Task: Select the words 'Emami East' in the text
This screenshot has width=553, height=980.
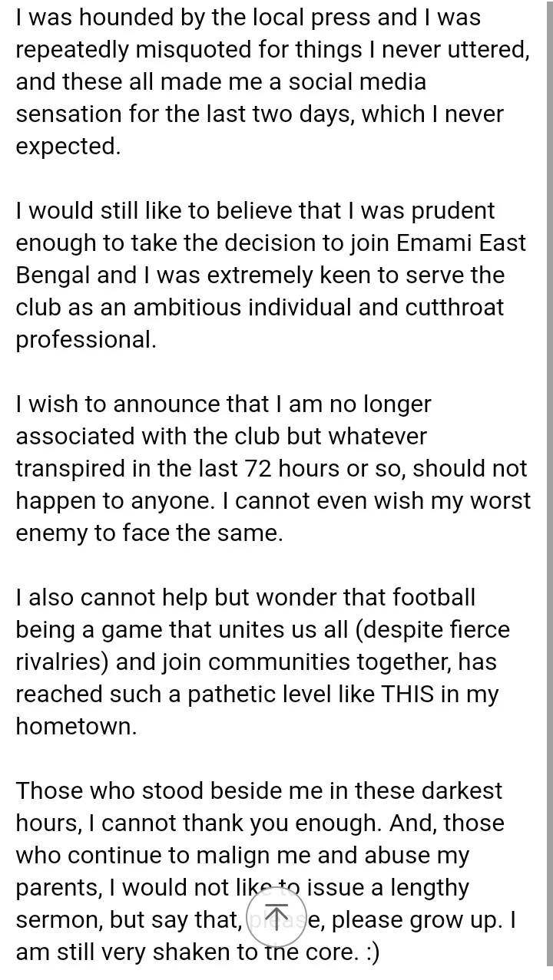Action: coord(462,243)
